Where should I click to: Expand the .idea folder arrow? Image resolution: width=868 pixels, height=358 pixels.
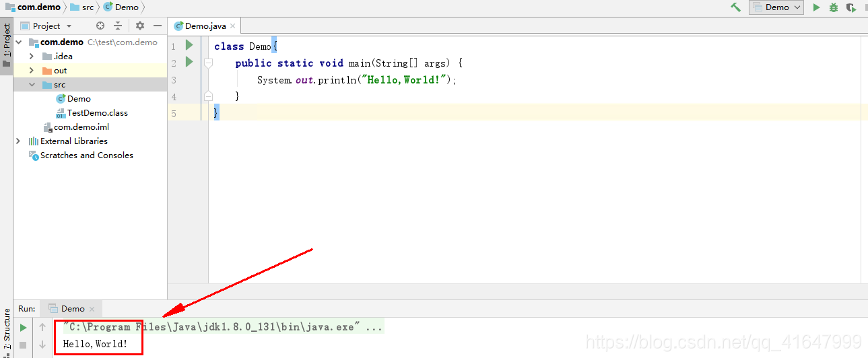coord(32,57)
